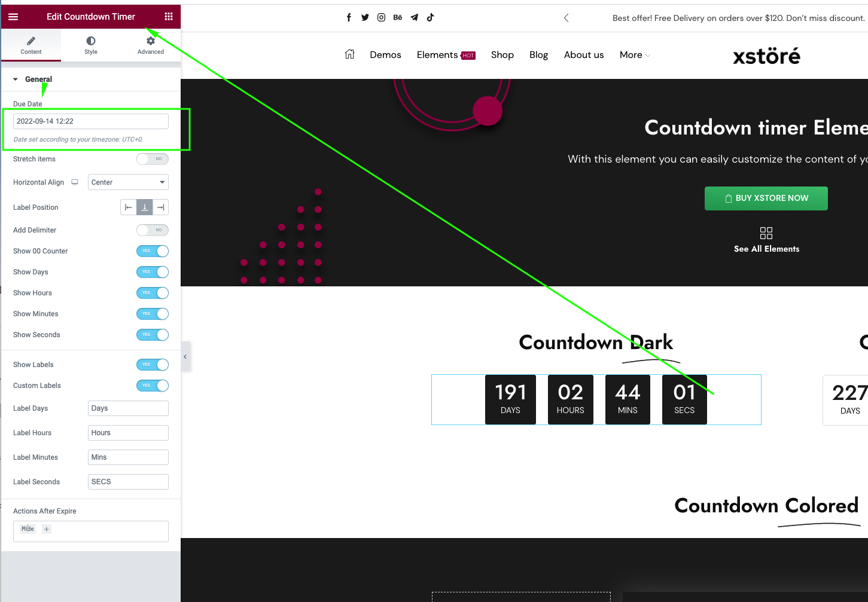The image size is (868, 602).
Task: Open the widgets grid panel icon
Action: coord(169,17)
